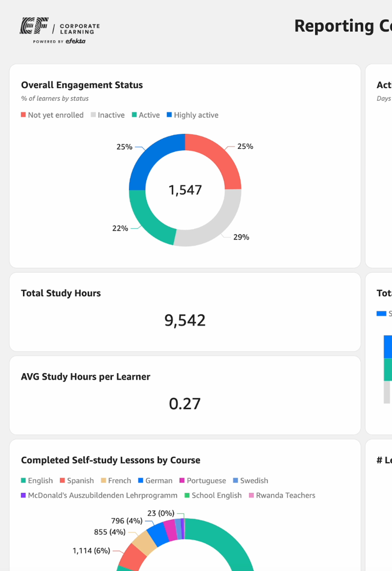Click the AVG Study Hours value 0.27
Viewport: 392px width, 571px height.
point(185,404)
